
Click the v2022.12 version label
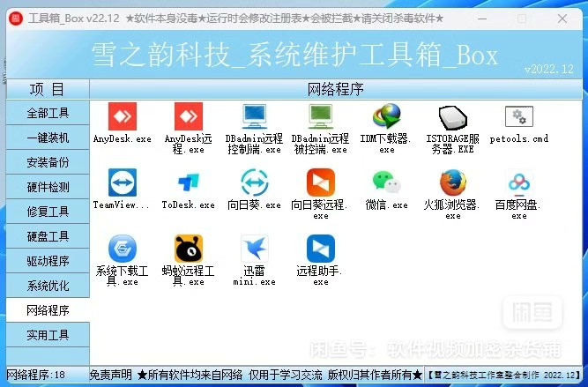pos(549,69)
